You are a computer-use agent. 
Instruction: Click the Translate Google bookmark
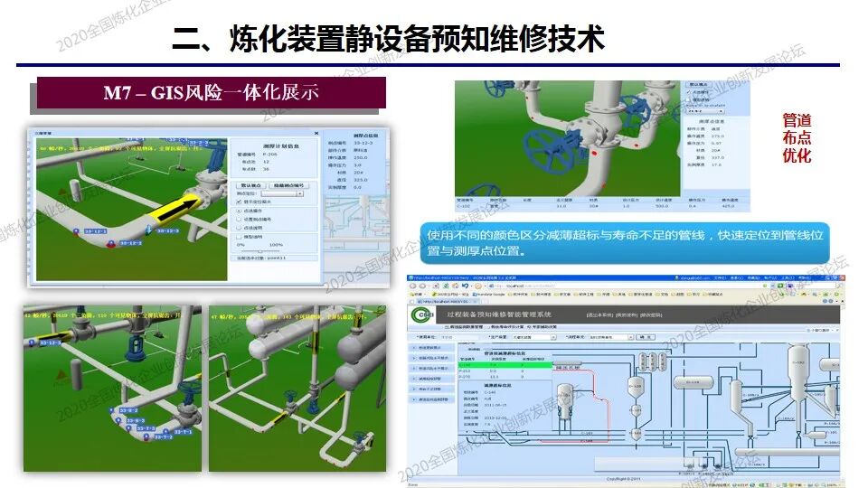[489, 295]
